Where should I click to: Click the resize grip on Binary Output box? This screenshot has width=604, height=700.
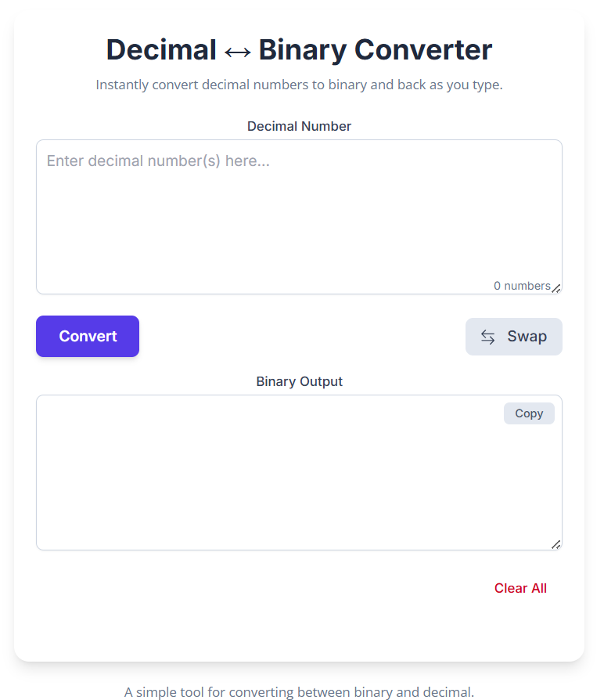556,544
